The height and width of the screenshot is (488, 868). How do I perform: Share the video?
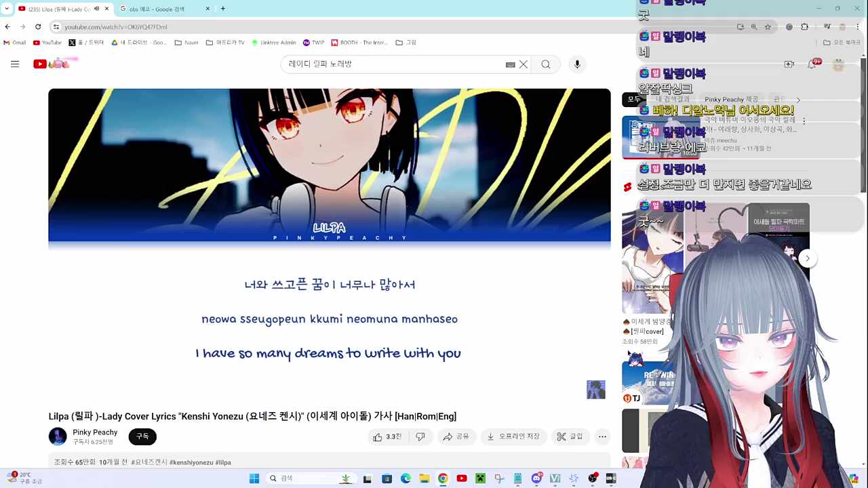456,437
